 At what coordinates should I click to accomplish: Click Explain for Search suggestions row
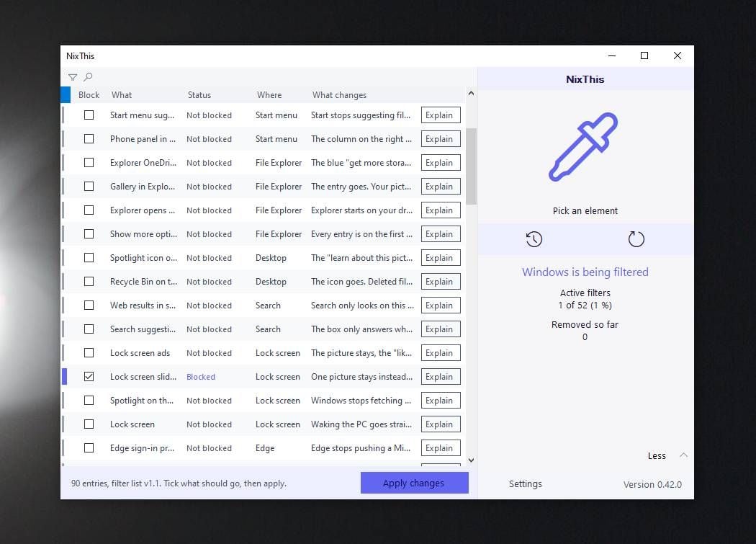click(441, 329)
